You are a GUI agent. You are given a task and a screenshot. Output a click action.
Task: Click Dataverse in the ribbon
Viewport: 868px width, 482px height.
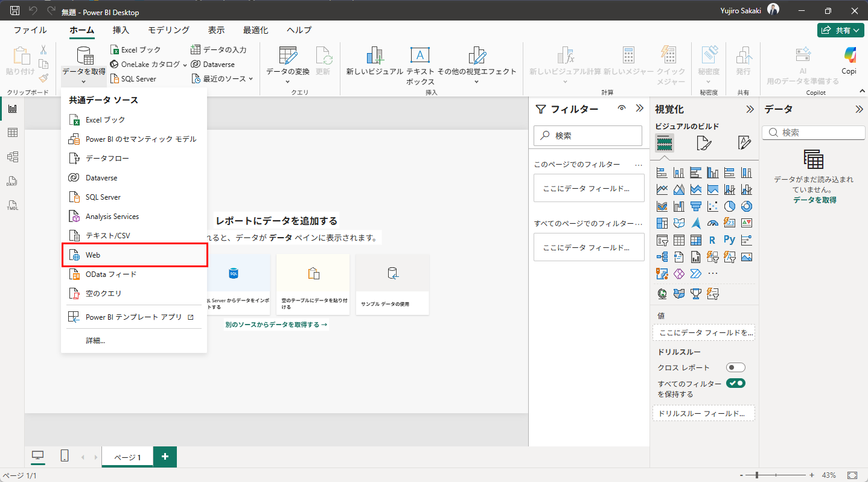tap(212, 64)
